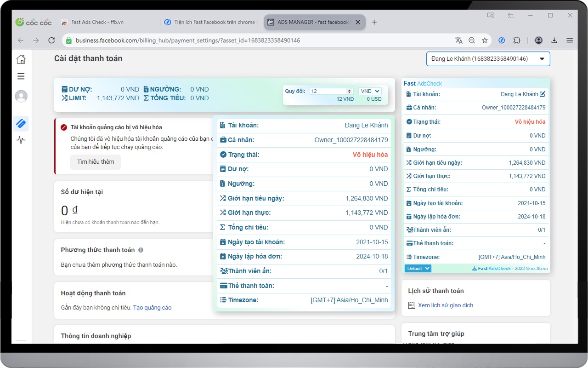
Task: Open the Default dropdown in Fast AdsCheck panel
Action: [418, 268]
